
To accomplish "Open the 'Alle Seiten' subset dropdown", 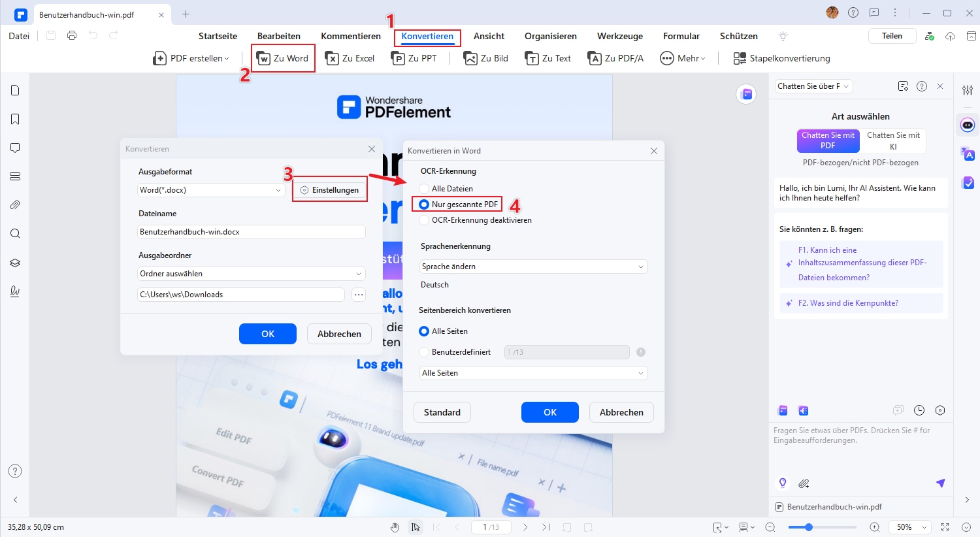I will pos(533,373).
